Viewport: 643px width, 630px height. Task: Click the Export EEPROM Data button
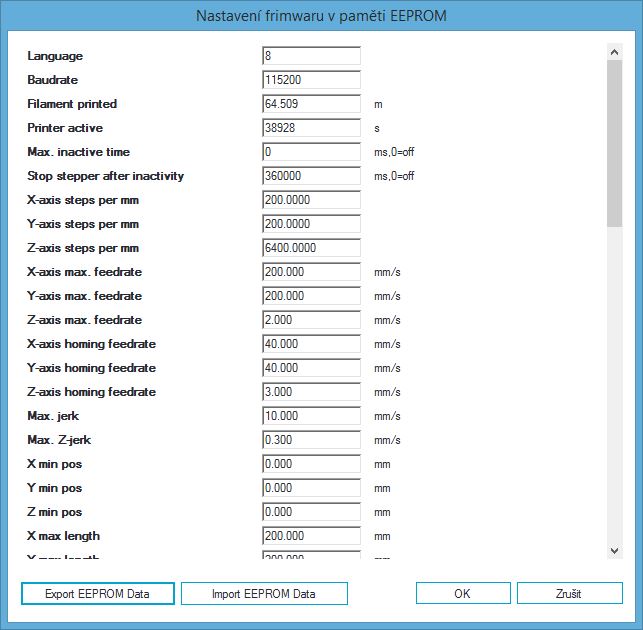(x=98, y=593)
